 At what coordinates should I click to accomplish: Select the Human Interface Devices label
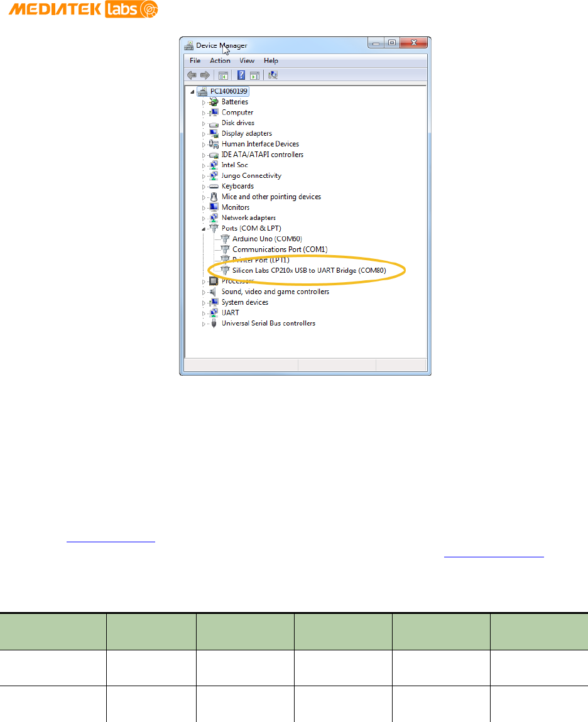tap(260, 144)
